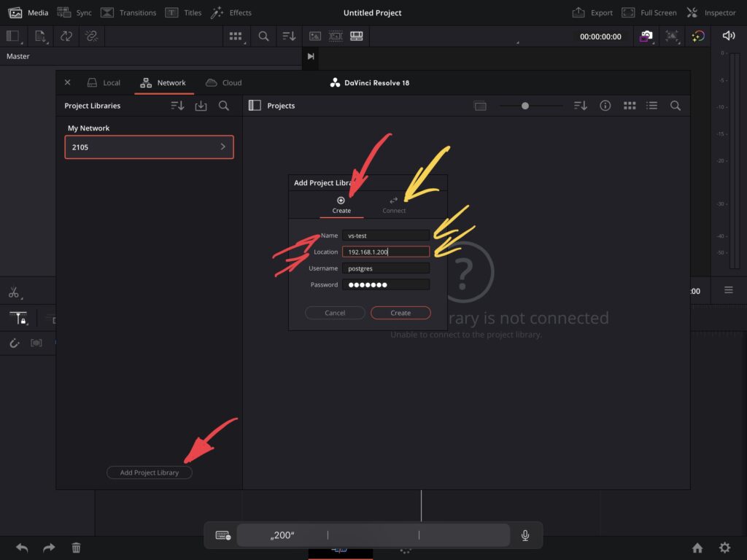Click the Password input field
This screenshot has width=747, height=560.
pyautogui.click(x=386, y=285)
